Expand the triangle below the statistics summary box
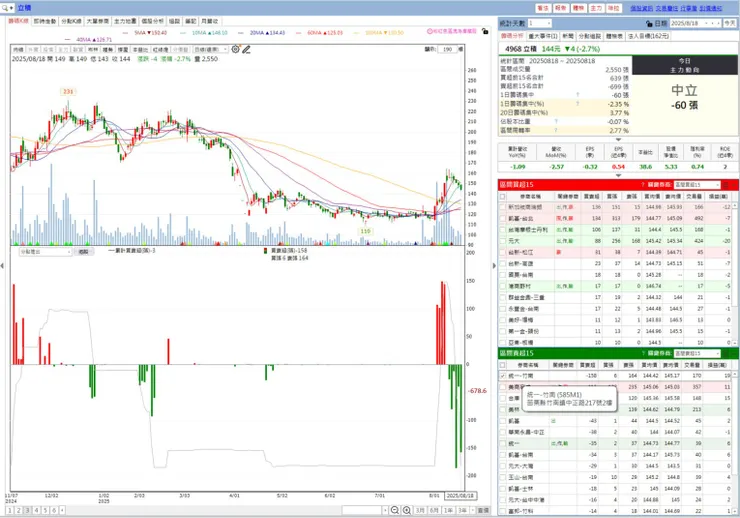740x518 pixels. point(618,140)
